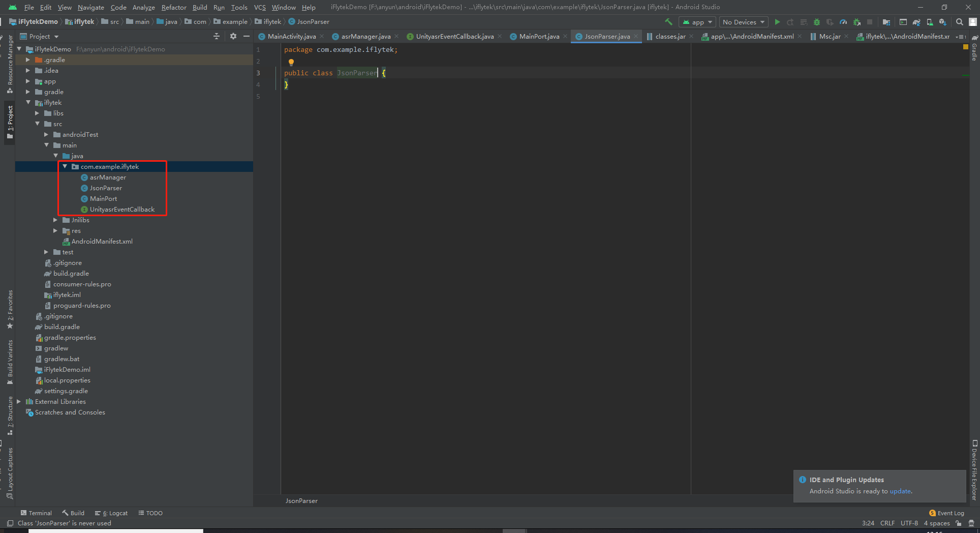Screen dimensions: 980x533
Task: Open the Profiler gauge icon
Action: click(843, 22)
